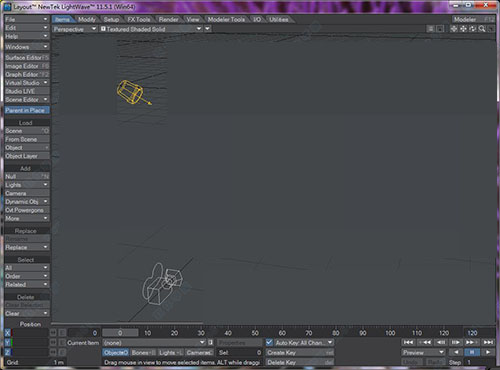Switch selection mode to Cameras

[199, 352]
